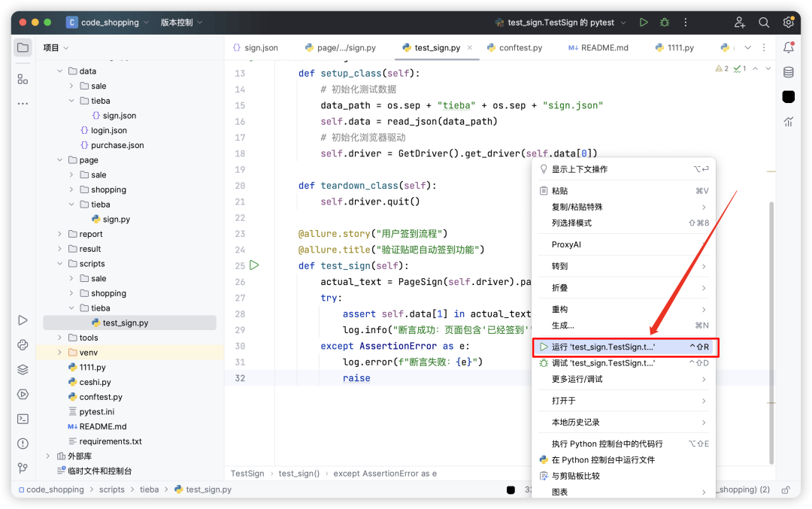Viewport: 812px width, 509px height.
Task: Open the Database tool window
Action: pos(788,72)
